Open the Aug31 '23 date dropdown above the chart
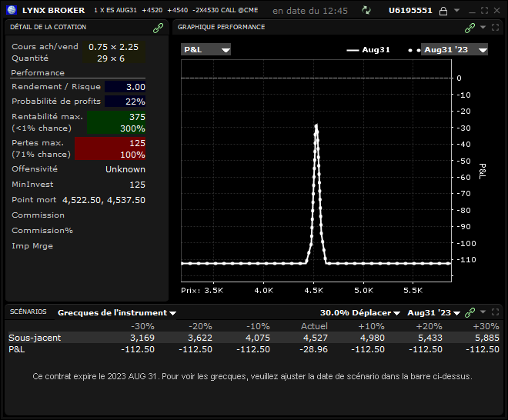508x420 pixels. (x=454, y=49)
